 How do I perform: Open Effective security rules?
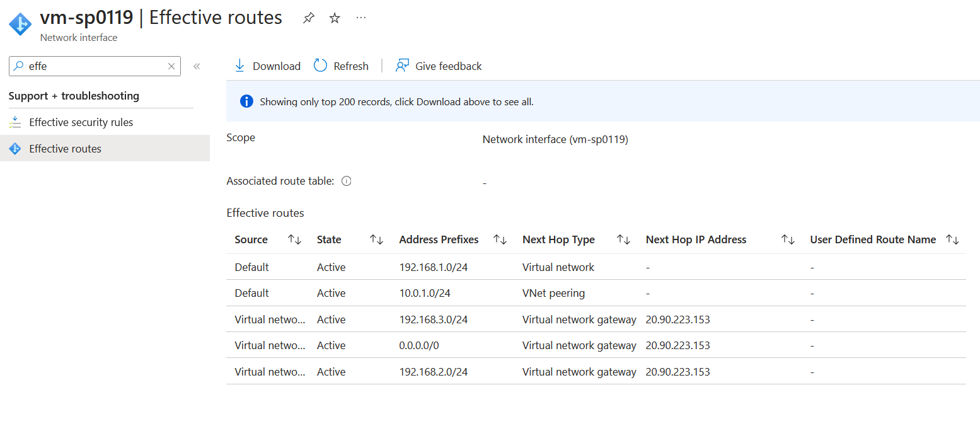click(81, 122)
